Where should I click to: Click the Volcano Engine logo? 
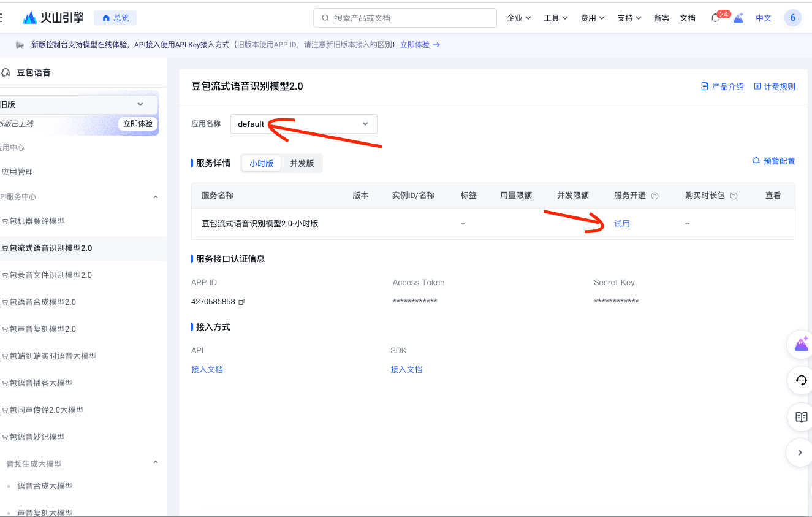click(x=53, y=18)
